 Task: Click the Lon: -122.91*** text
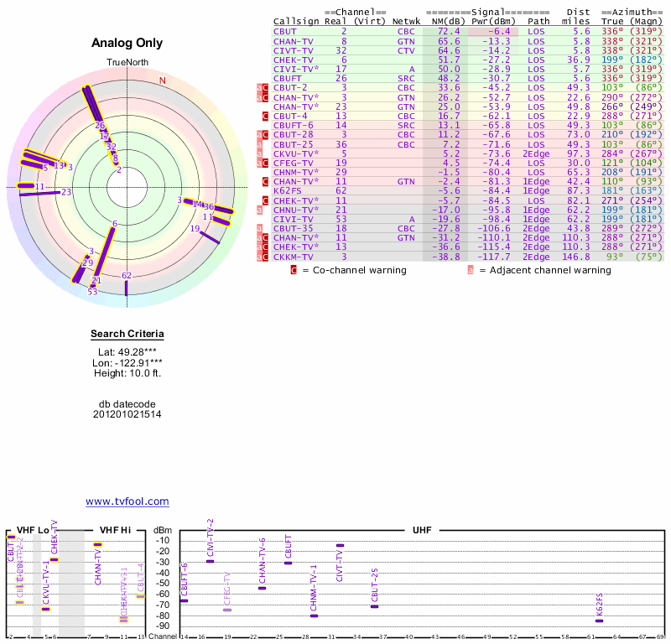point(127,363)
